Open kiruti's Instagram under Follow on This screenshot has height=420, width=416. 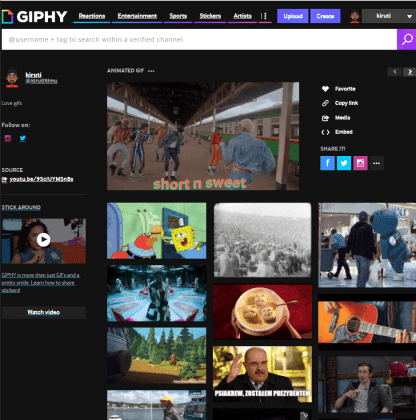coord(8,138)
